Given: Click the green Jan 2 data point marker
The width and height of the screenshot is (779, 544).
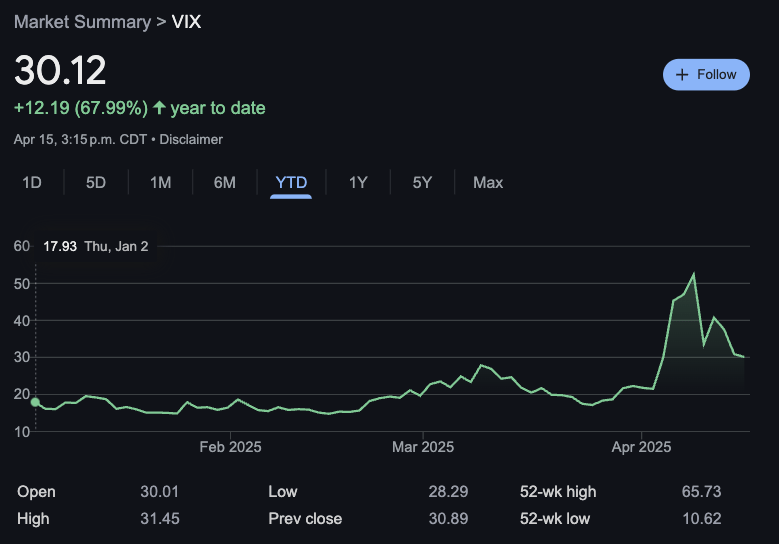Looking at the screenshot, I should [x=35, y=402].
